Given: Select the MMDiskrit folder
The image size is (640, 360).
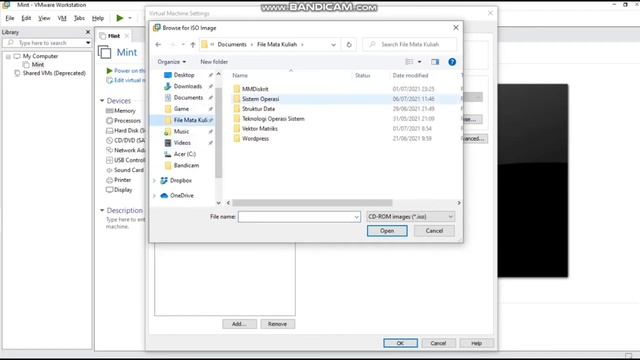Looking at the screenshot, I should pos(255,89).
